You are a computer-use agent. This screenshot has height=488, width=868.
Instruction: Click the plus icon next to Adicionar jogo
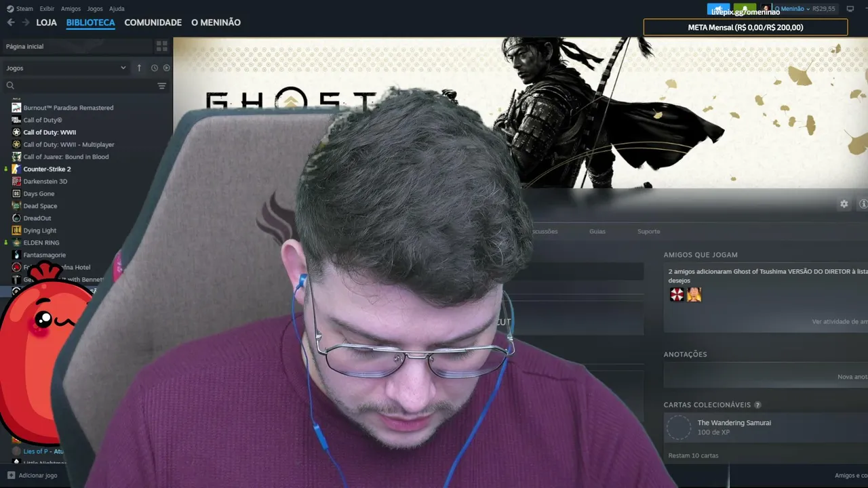pos(11,475)
